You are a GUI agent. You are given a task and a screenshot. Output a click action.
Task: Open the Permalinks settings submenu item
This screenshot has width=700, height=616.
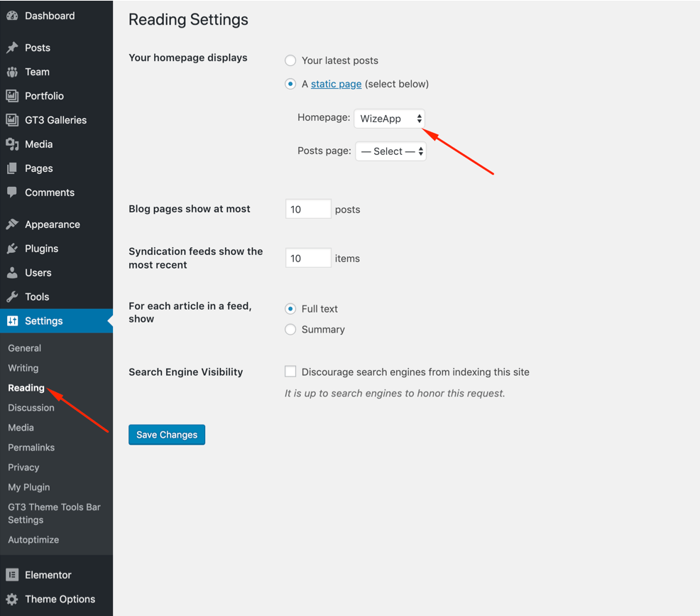coord(31,448)
